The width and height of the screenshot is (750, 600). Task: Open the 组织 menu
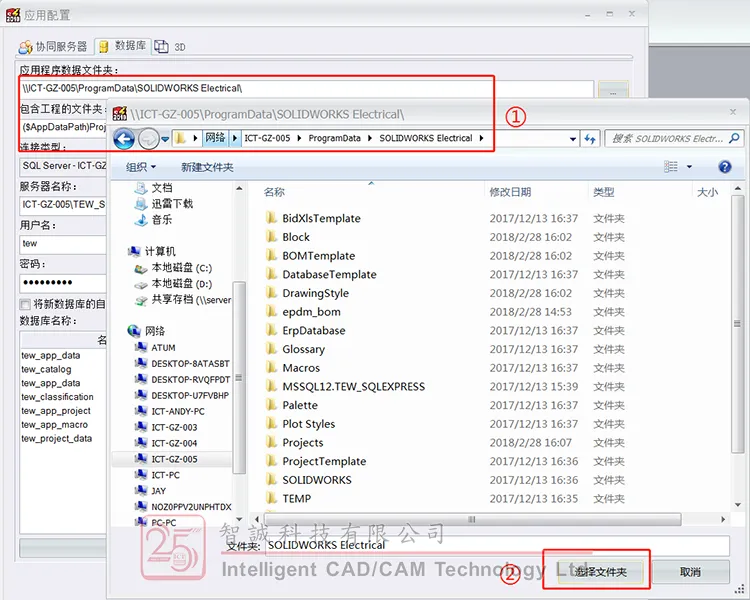[141, 167]
